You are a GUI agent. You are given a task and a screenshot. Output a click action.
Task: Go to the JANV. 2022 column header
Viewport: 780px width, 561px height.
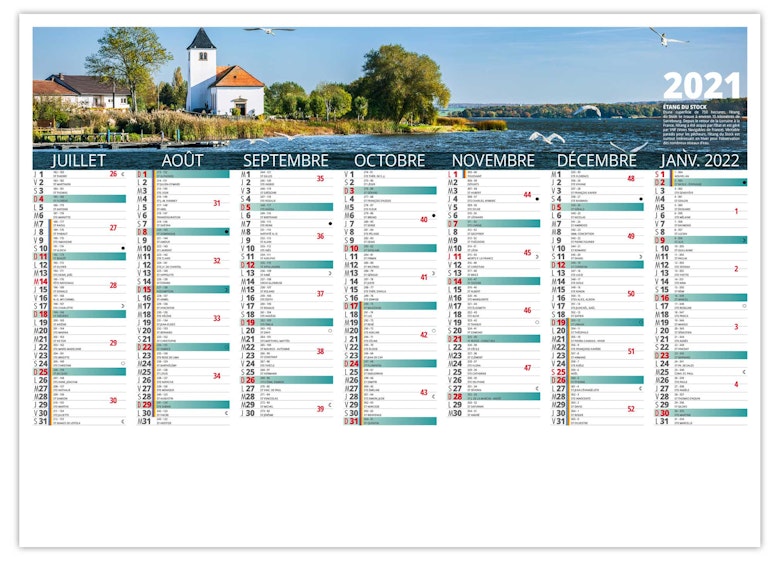point(701,160)
